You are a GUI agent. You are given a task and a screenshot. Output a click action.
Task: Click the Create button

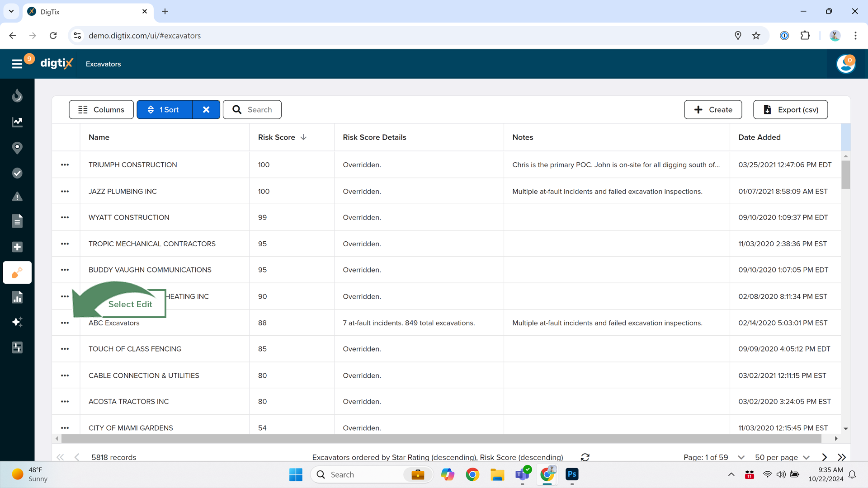pos(712,110)
